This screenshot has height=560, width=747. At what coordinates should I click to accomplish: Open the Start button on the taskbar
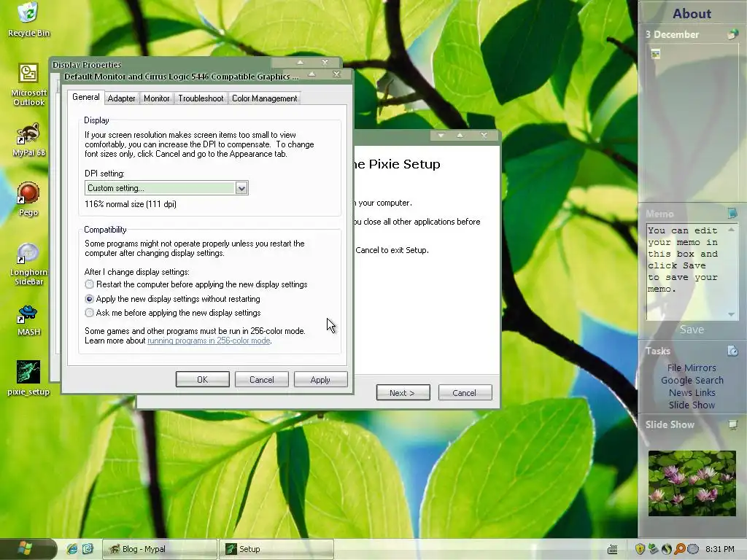[x=25, y=548]
